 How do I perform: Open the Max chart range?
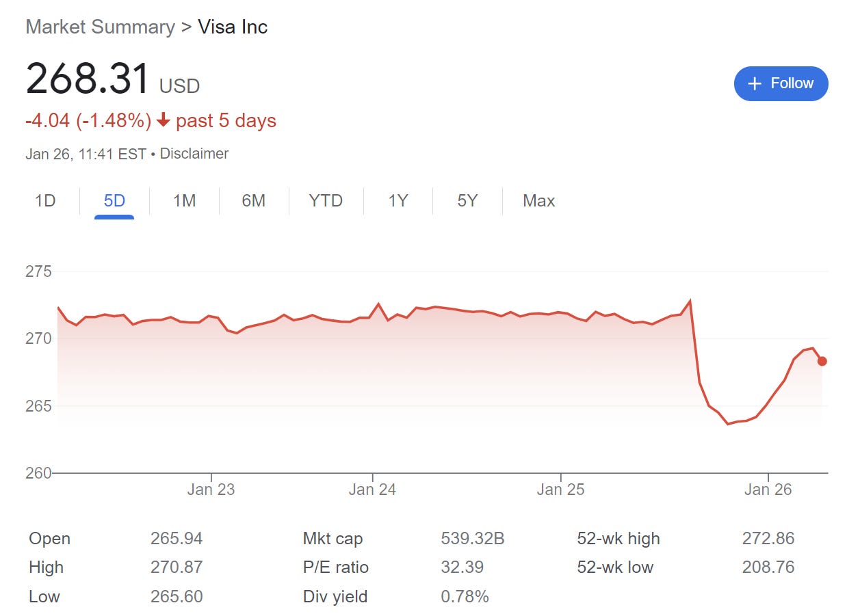pyautogui.click(x=538, y=201)
